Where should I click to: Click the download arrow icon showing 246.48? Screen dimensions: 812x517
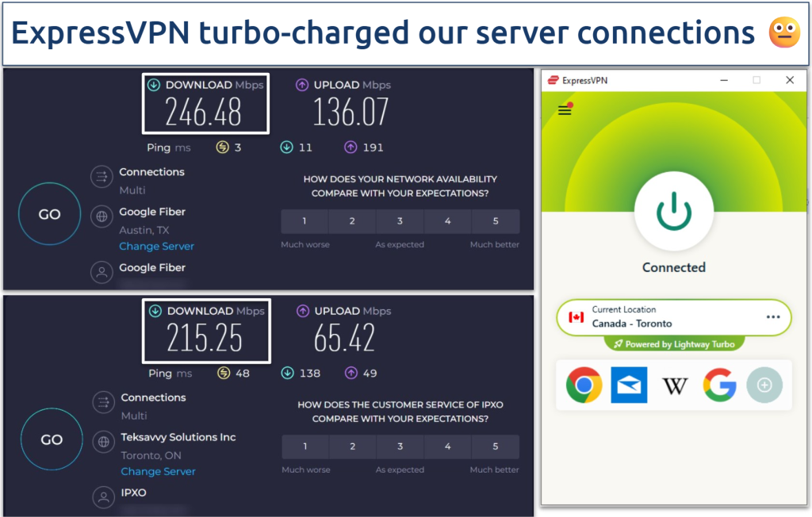pyautogui.click(x=153, y=84)
